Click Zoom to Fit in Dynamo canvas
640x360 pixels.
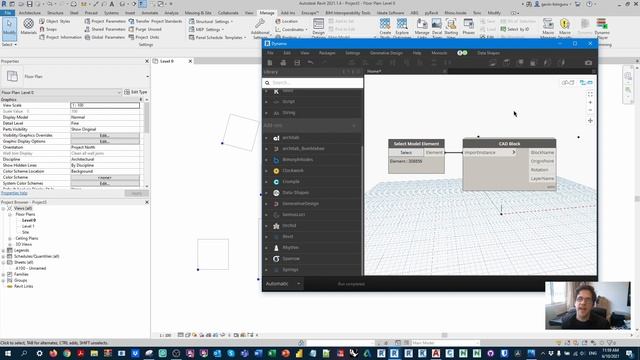[590, 94]
